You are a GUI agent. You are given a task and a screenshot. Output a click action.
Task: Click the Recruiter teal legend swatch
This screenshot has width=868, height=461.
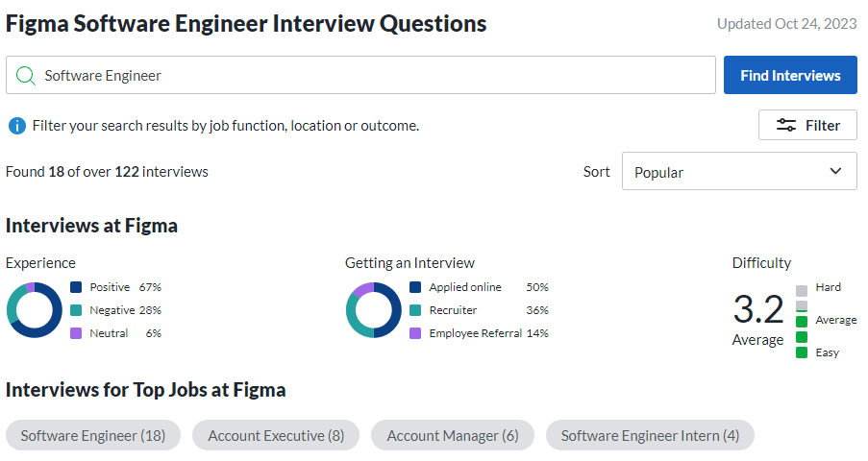tap(415, 310)
